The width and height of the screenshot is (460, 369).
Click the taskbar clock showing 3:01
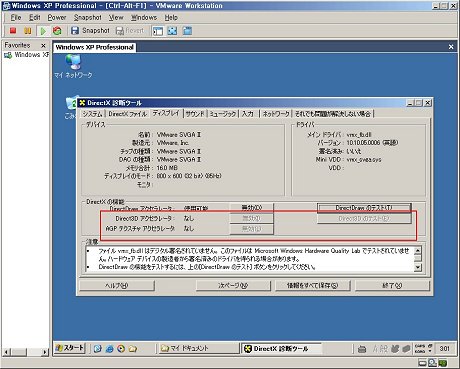[444, 349]
